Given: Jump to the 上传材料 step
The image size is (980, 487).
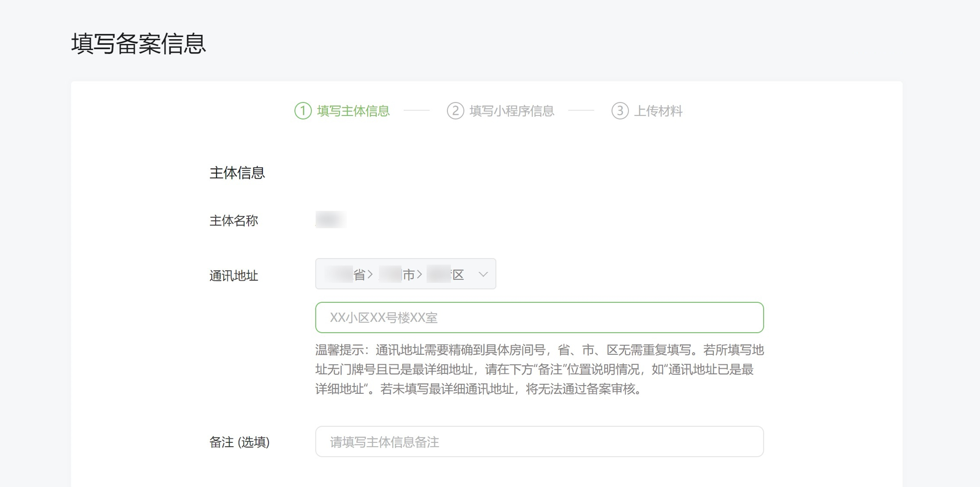Looking at the screenshot, I should (658, 111).
